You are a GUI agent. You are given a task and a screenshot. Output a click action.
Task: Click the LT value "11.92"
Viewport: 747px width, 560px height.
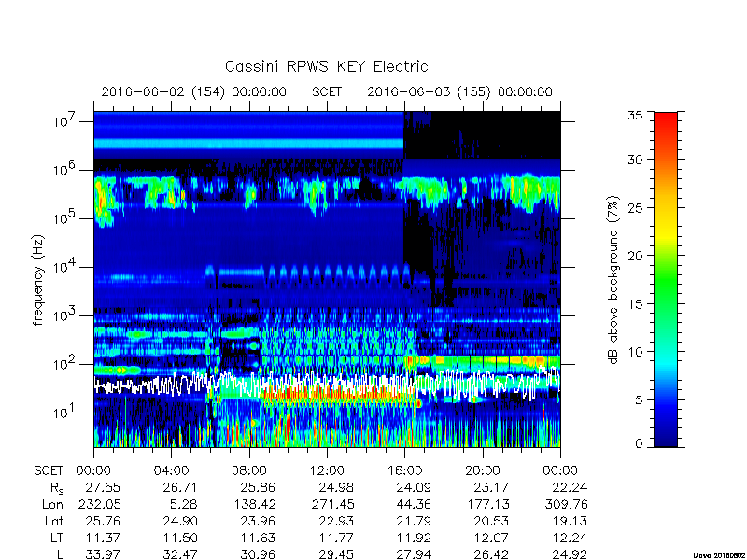click(414, 539)
